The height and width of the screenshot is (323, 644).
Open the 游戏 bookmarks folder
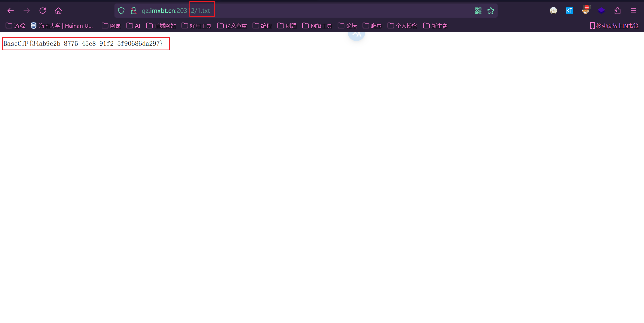(15, 25)
